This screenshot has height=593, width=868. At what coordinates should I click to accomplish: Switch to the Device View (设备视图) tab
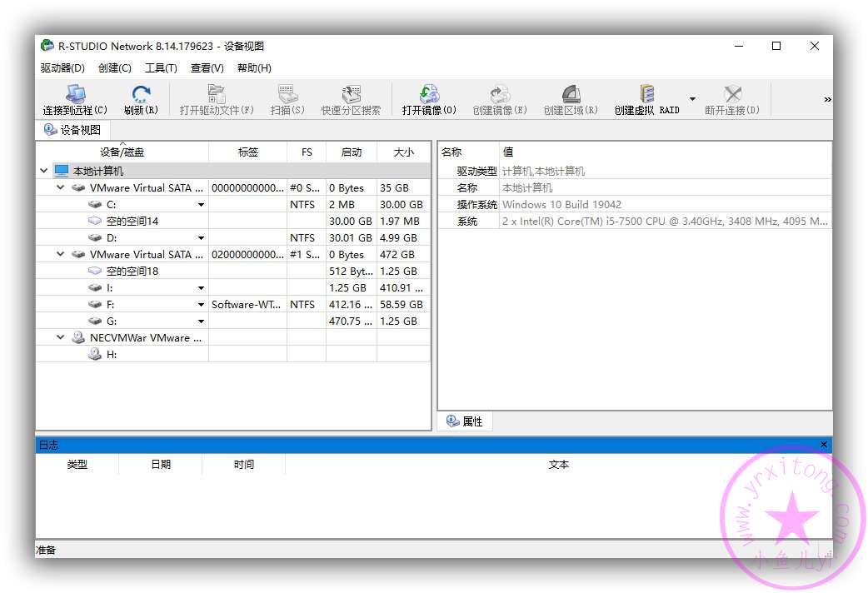(73, 130)
